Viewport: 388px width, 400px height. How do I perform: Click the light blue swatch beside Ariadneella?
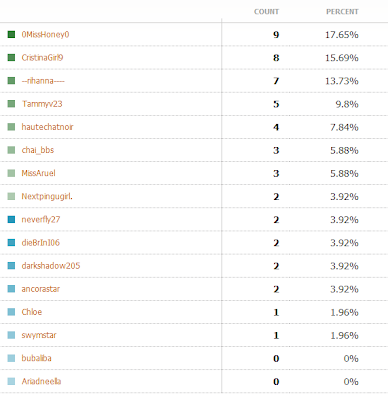point(11,381)
